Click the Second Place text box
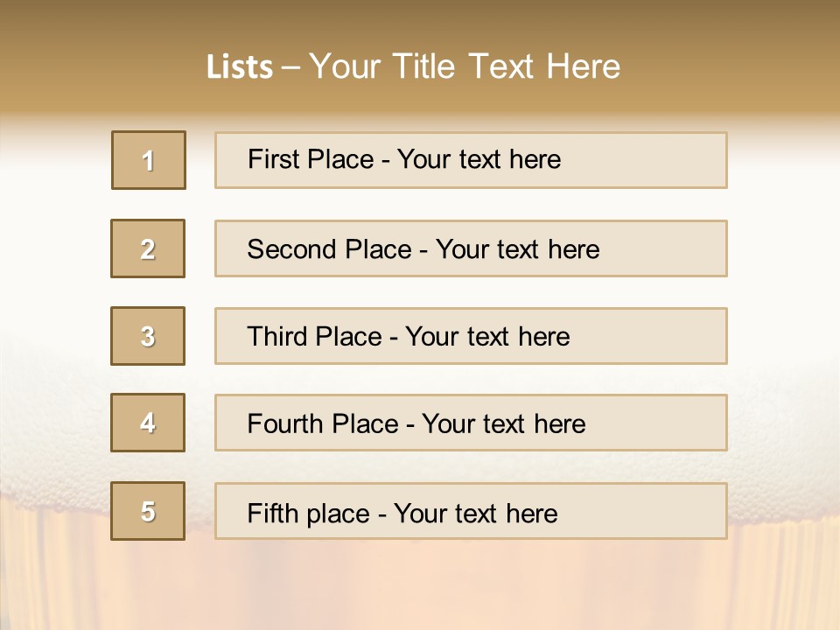Image resolution: width=840 pixels, height=630 pixels. [471, 248]
